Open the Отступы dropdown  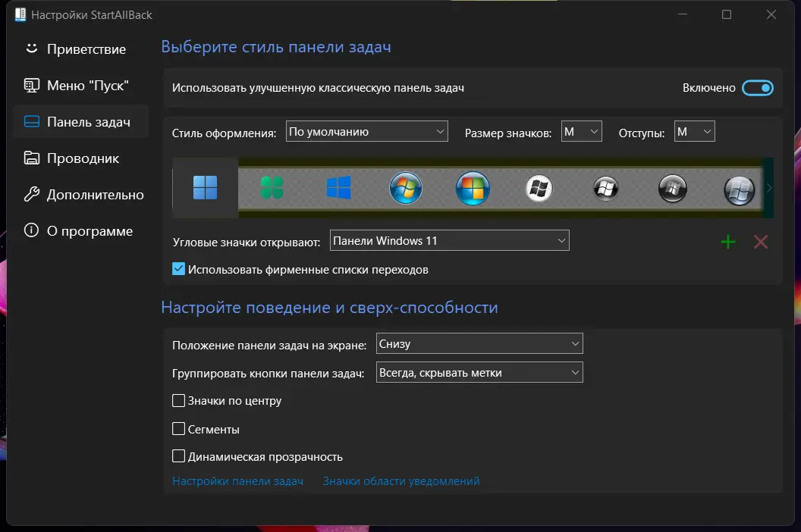coord(694,131)
